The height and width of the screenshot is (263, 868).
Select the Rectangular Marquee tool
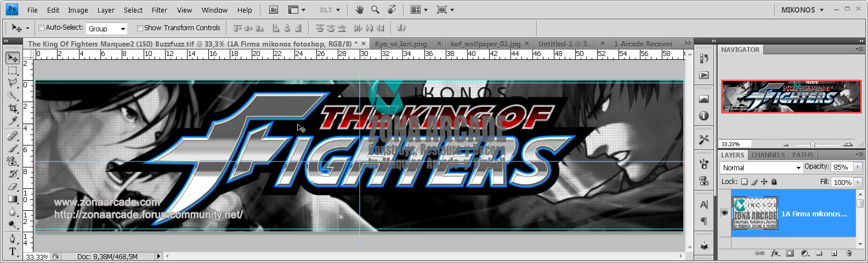(x=13, y=71)
